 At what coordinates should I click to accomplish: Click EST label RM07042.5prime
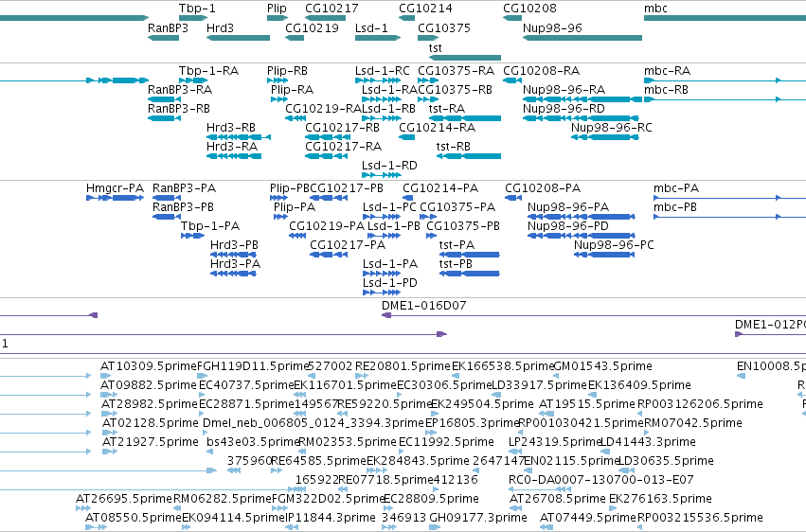click(x=693, y=423)
